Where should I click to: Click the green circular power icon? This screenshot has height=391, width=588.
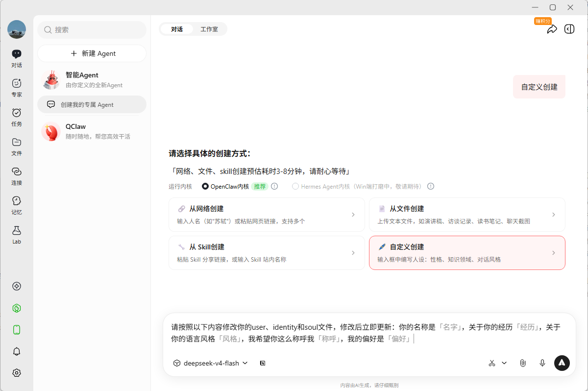point(17,308)
